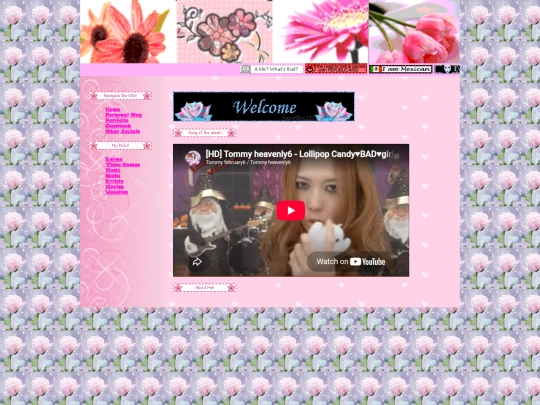Viewport: 540px width, 405px height.
Task: Click the black blinkie with the pale face
Action: (x=447, y=69)
